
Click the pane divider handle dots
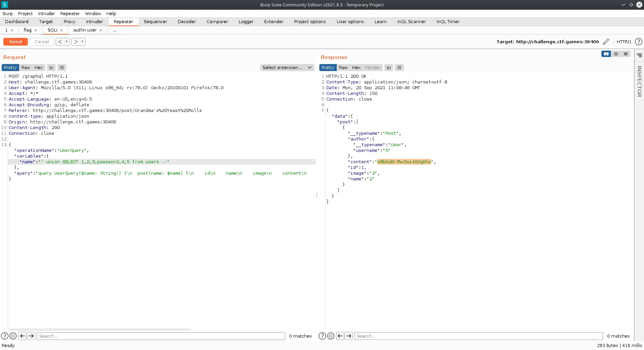[x=317, y=195]
